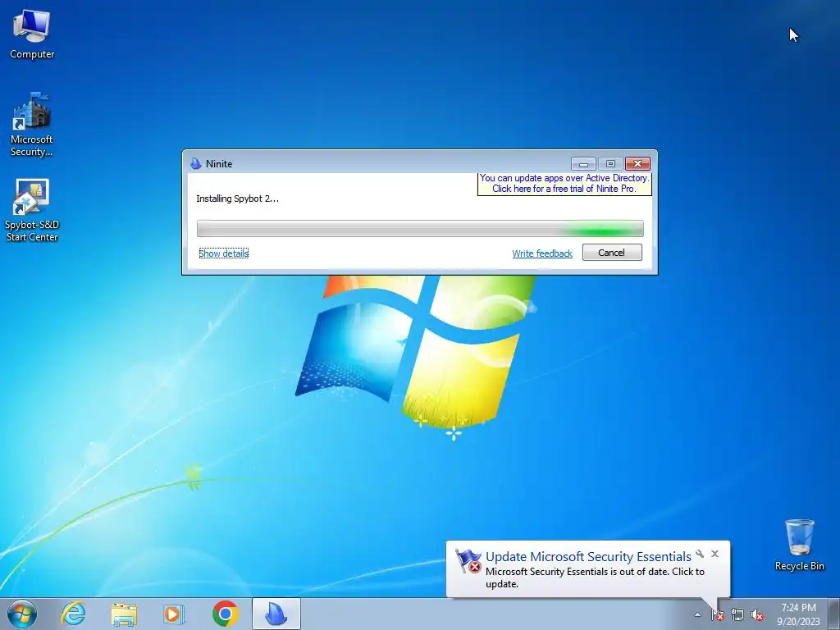Select the Ninite taskbar button
Image resolution: width=840 pixels, height=630 pixels.
click(x=276, y=614)
